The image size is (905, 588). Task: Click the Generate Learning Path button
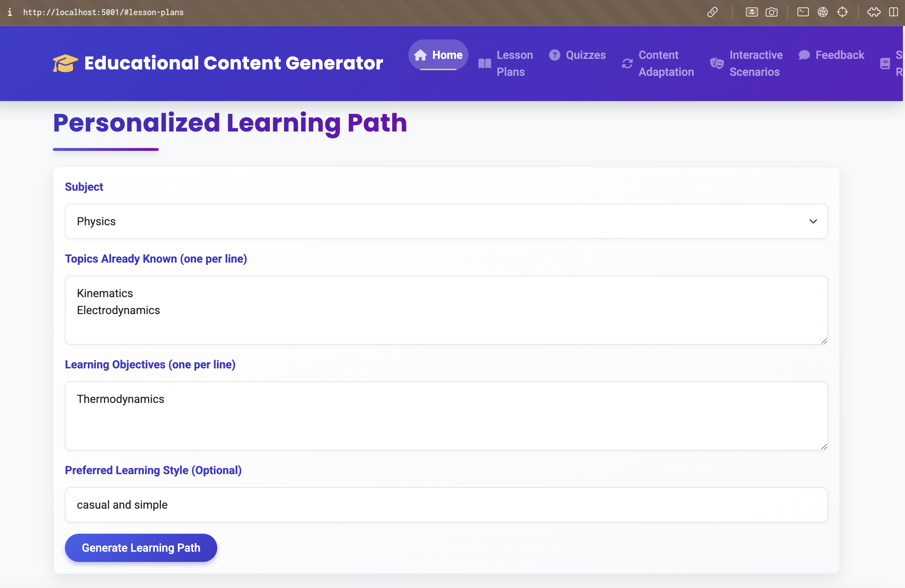pyautogui.click(x=141, y=547)
